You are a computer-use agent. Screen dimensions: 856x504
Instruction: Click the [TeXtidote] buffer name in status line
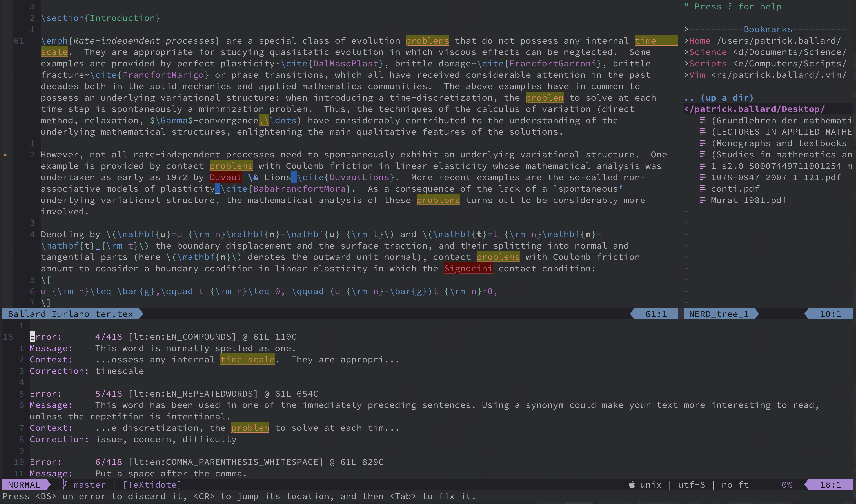click(x=152, y=485)
